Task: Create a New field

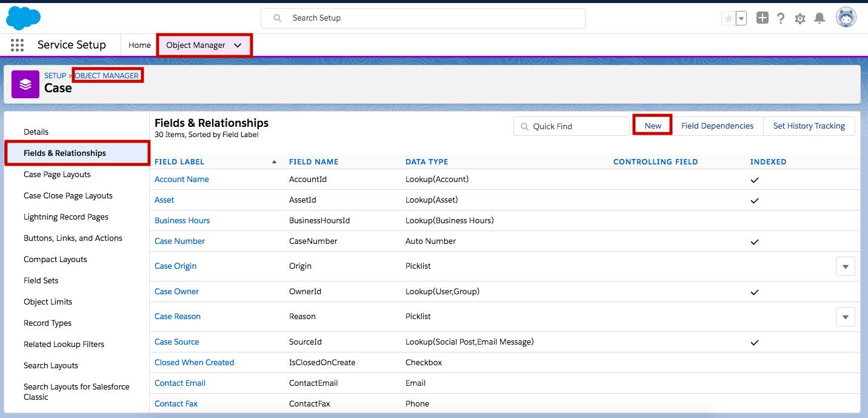Action: tap(653, 126)
